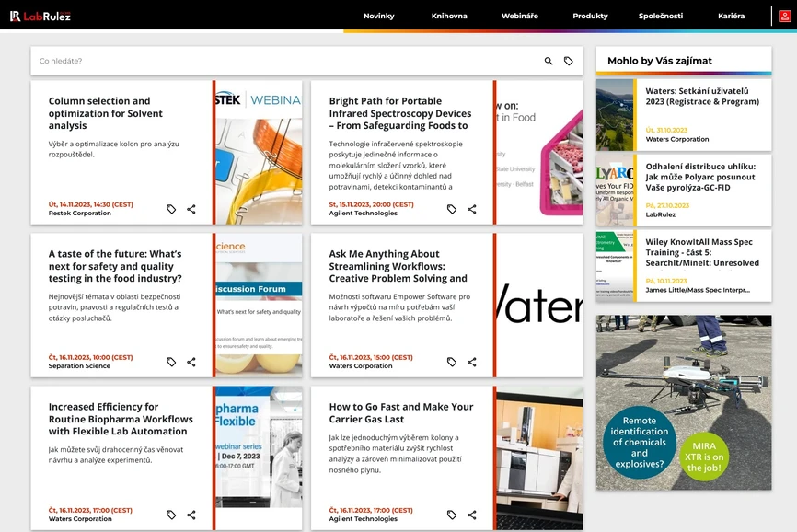Open Waters: Setkání uživatelů 2023 link

[701, 97]
